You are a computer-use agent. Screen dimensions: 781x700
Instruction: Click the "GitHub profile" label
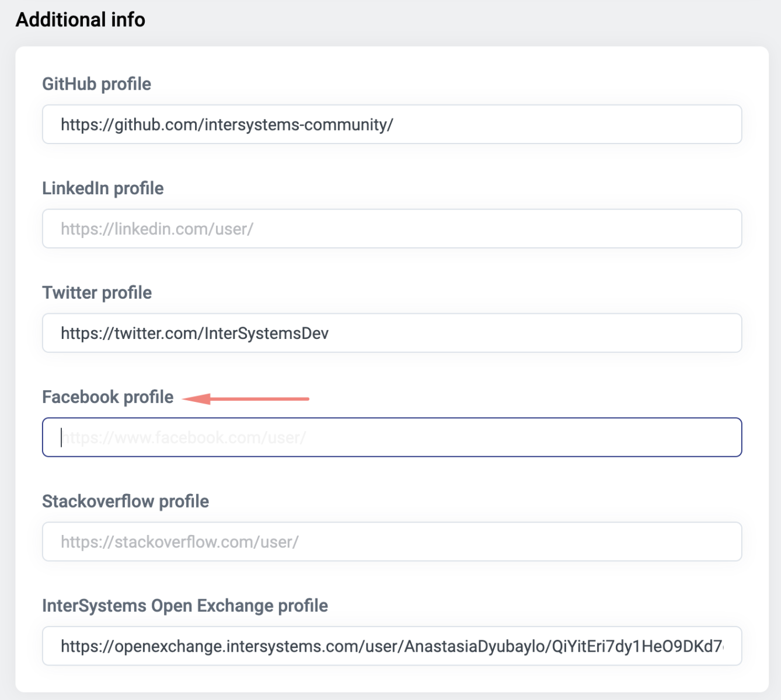point(96,84)
